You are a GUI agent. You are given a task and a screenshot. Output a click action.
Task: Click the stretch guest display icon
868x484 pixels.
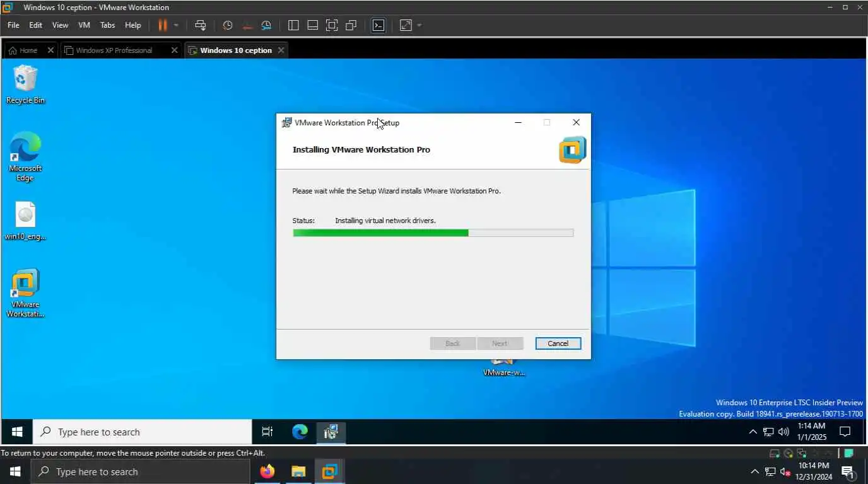(406, 25)
